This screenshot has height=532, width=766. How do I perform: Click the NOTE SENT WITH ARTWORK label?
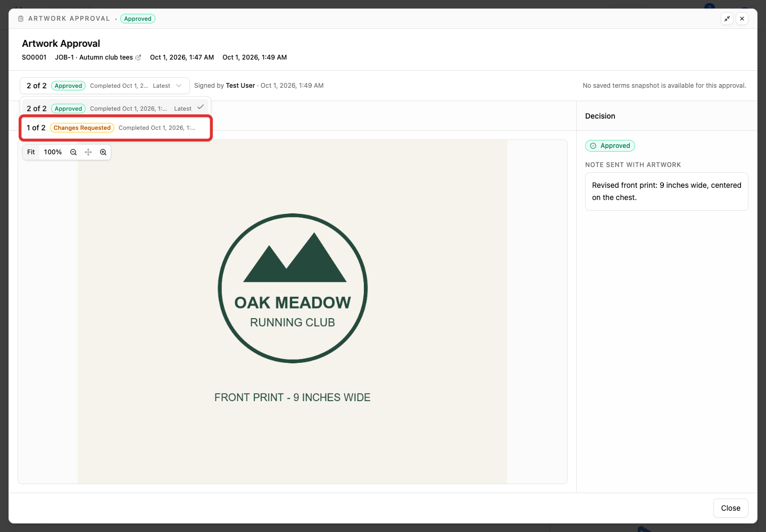633,165
